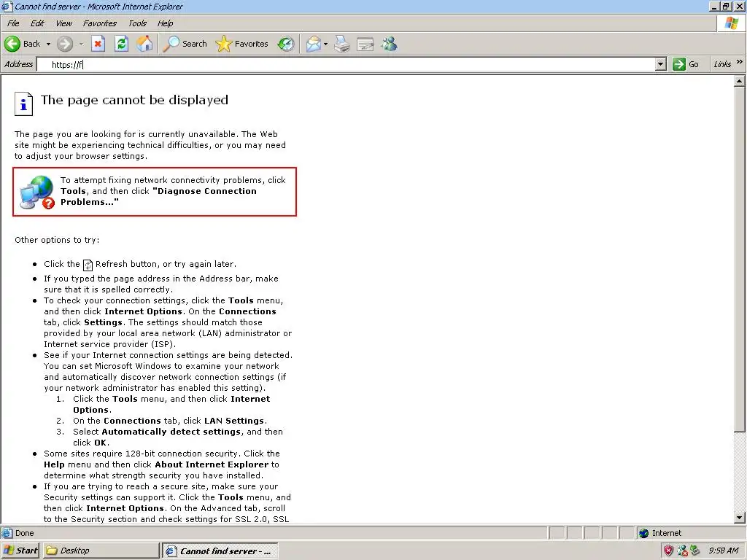Click in the Address input field

346,64
